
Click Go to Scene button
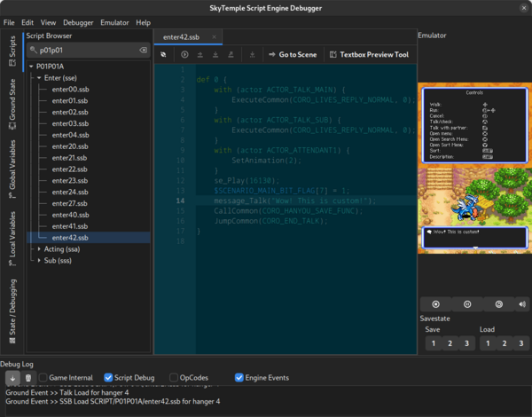292,55
